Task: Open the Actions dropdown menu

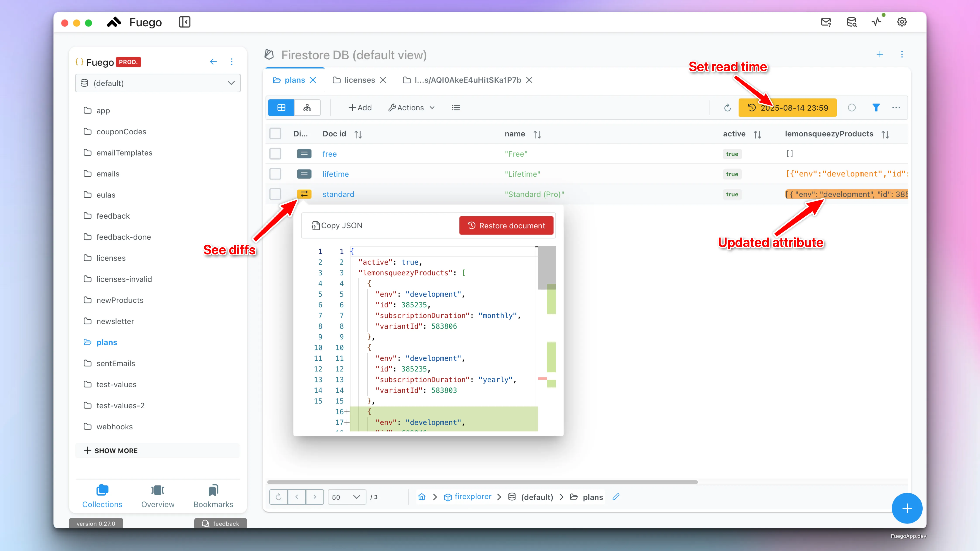Action: (x=411, y=108)
